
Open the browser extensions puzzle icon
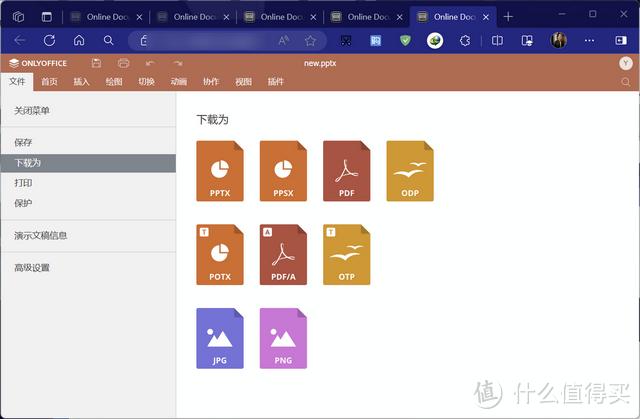pos(464,40)
